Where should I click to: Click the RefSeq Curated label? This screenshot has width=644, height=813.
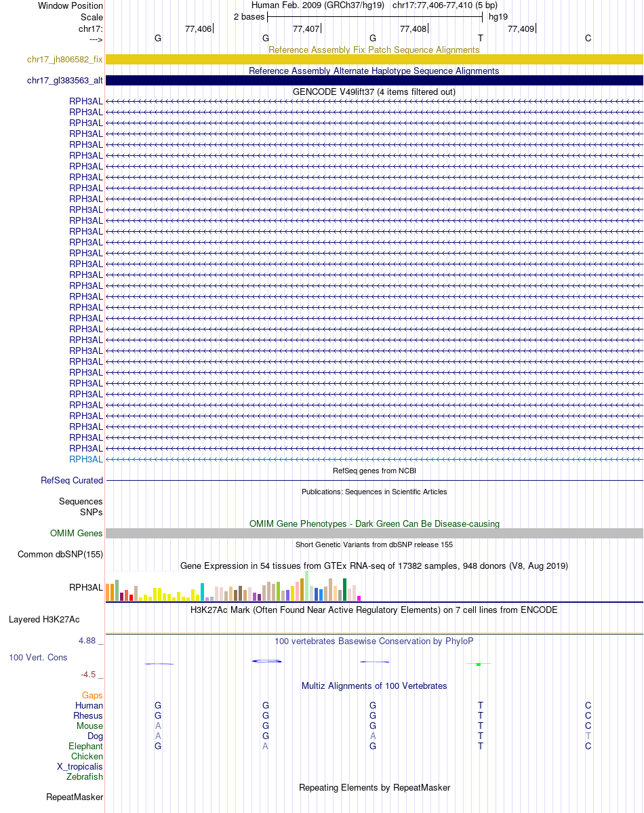tap(72, 481)
